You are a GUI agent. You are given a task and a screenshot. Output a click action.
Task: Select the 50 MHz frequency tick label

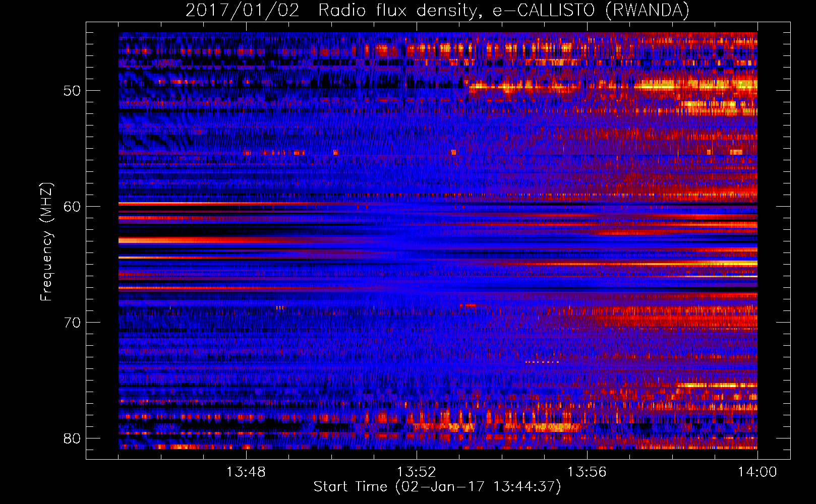click(72, 91)
